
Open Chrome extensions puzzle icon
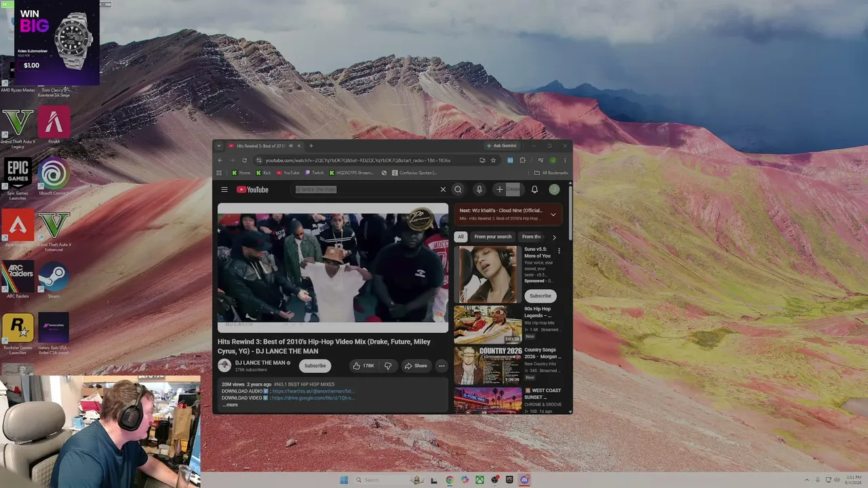tap(522, 161)
